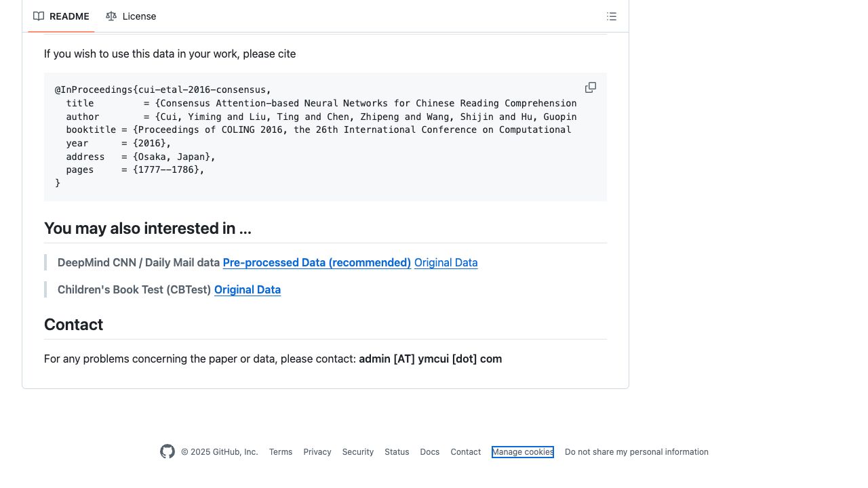Viewport: 868px width, 488px height.
Task: Open the Privacy footer link
Action: (x=317, y=452)
